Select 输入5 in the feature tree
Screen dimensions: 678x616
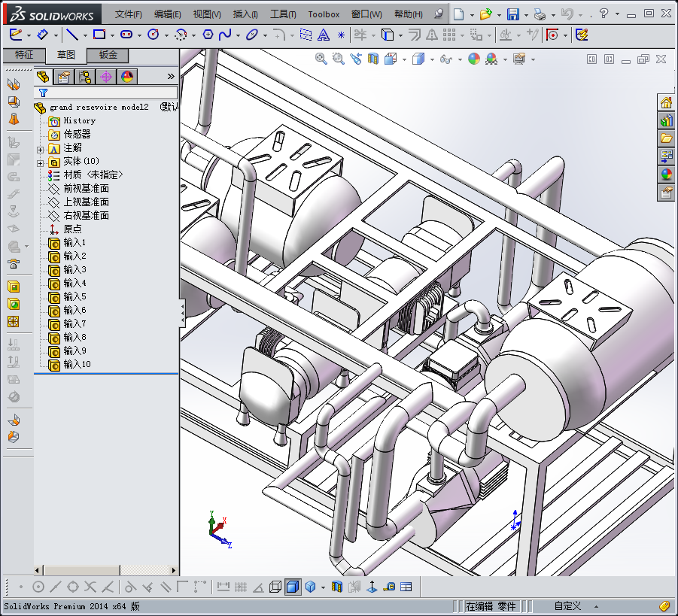74,296
